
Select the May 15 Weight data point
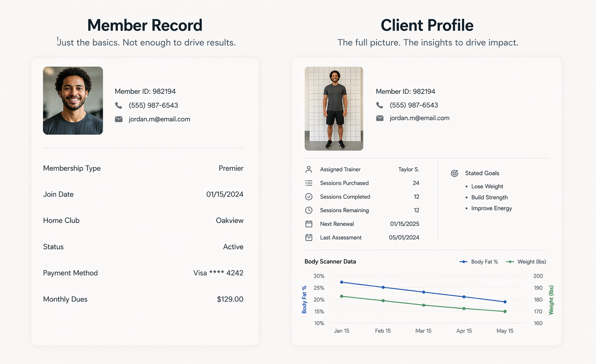[505, 311]
